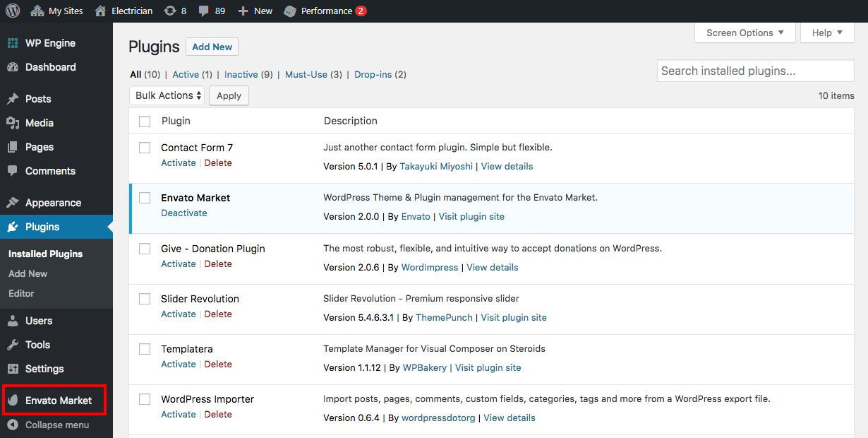
Task: Click the Add New button beside Plugins
Action: 212,47
